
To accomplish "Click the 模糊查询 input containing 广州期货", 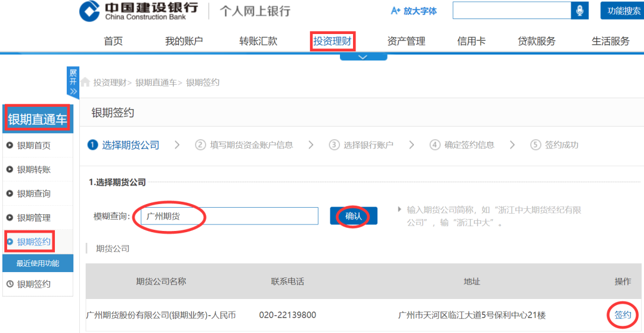I will tap(229, 216).
